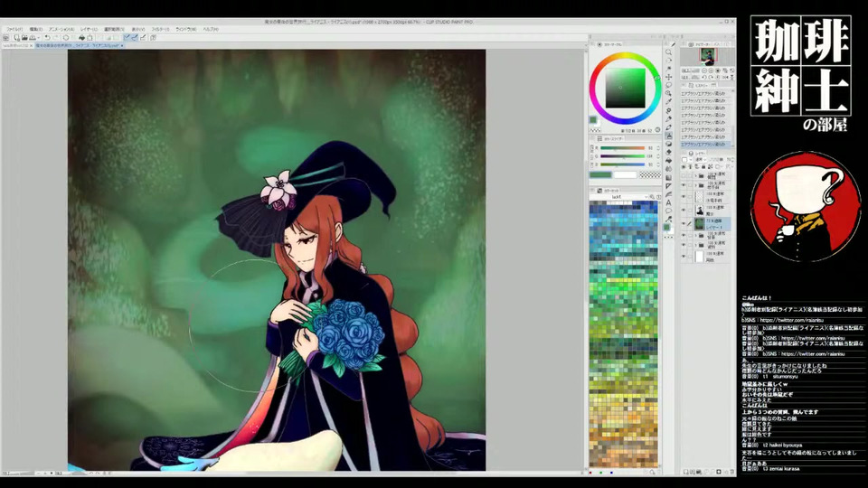Click the New document icon
The height and width of the screenshot is (488, 868).
pos(17,38)
